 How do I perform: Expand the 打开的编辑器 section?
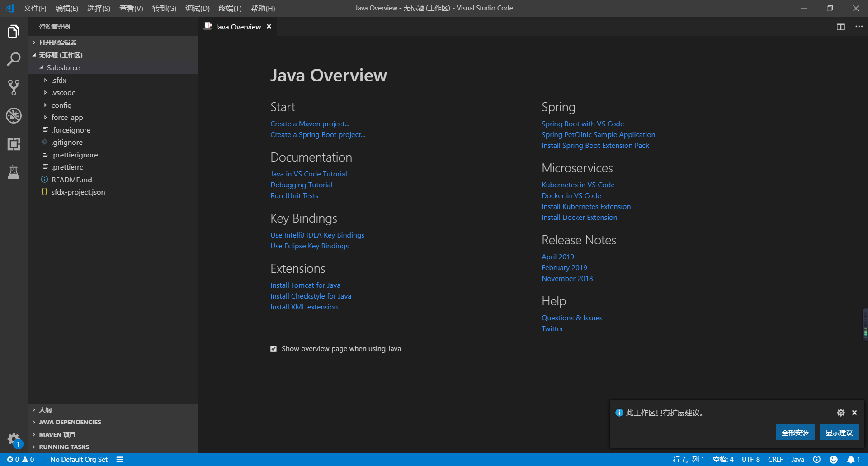[x=113, y=43]
